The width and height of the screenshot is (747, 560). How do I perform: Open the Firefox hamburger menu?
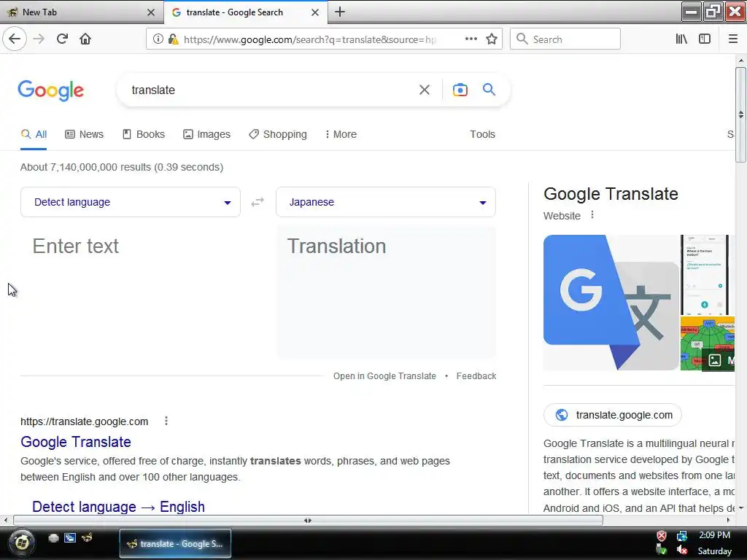(732, 39)
